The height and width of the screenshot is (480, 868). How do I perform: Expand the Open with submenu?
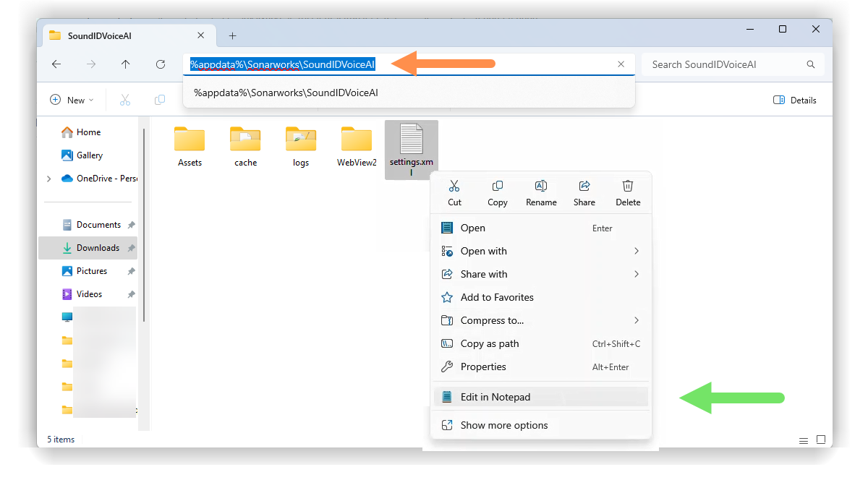540,251
